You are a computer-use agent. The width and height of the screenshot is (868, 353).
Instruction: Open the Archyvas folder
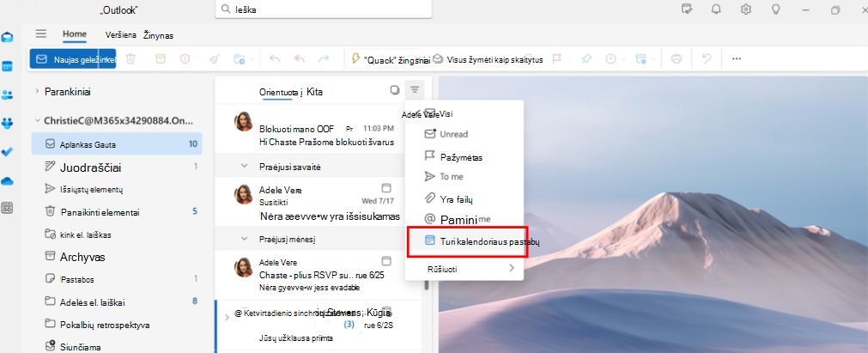click(x=117, y=257)
